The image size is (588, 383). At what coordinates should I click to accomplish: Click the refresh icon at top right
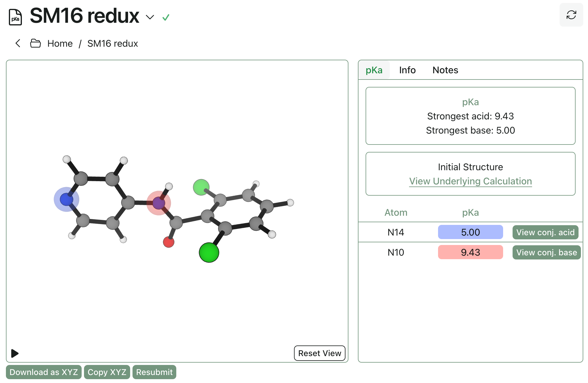(571, 15)
